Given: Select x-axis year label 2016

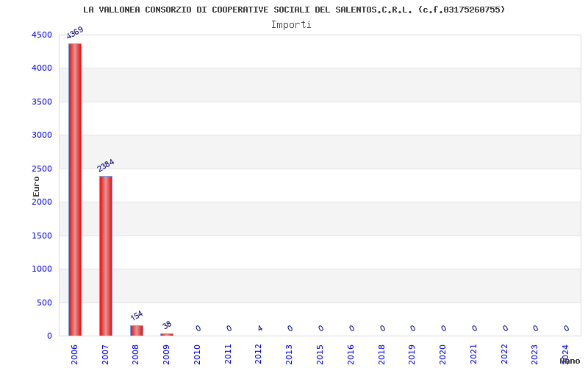Looking at the screenshot, I should [351, 354].
